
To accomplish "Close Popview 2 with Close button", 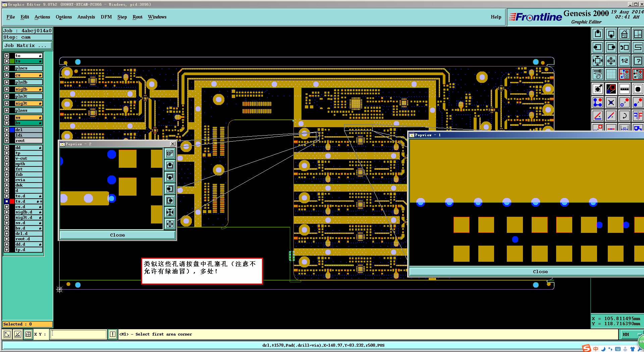I will coord(117,235).
